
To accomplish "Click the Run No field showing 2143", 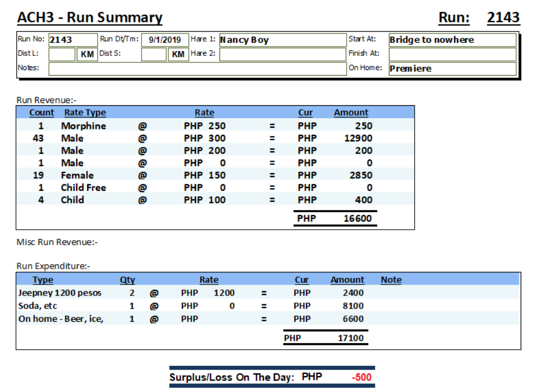I will pos(72,40).
